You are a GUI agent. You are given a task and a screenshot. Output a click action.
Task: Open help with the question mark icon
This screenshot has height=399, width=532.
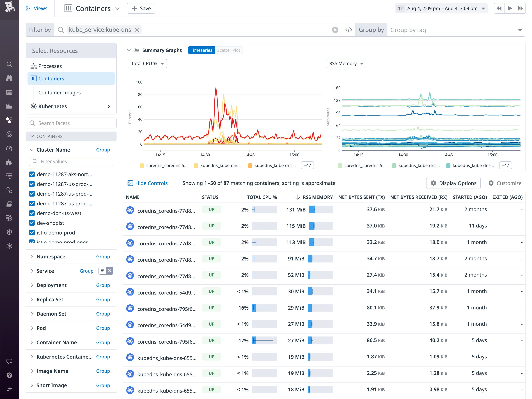9,375
